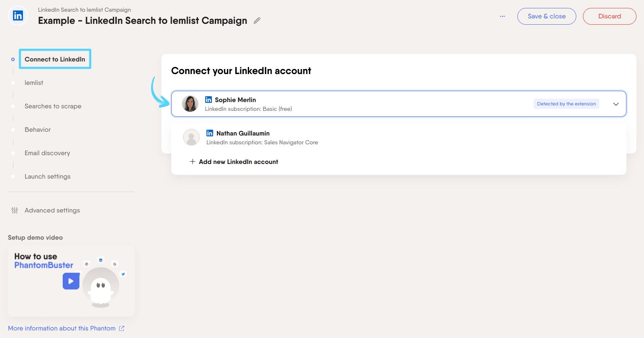The image size is (644, 338).
Task: Click the sliders icon beside Advanced settings
Action: point(15,210)
